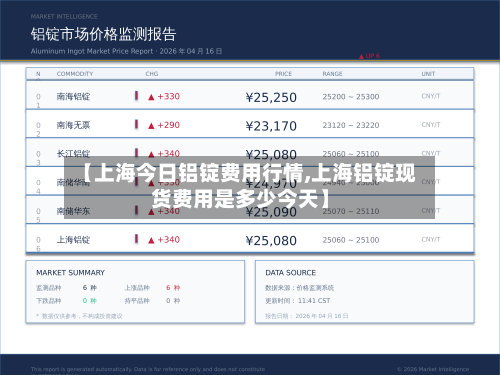Click the PRICE column header
This screenshot has width=500, height=375.
(x=283, y=74)
